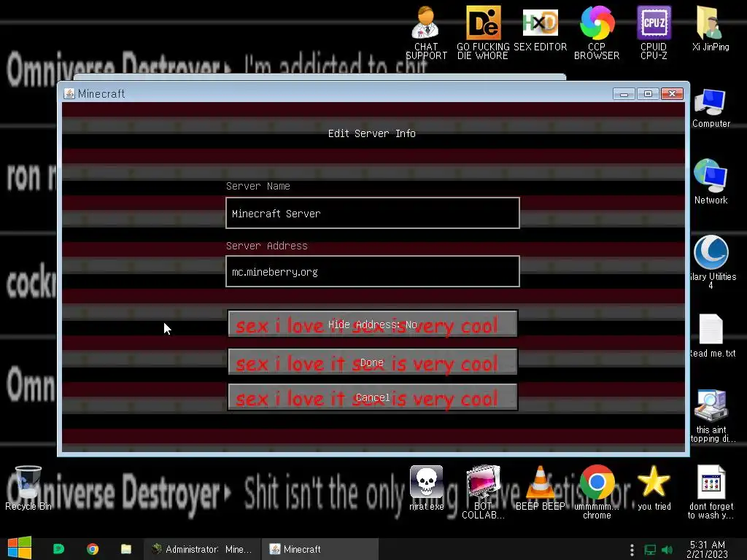Viewport: 747px width, 560px height.
Task: Focus the Minecraft taskbar button
Action: pyautogui.click(x=320, y=549)
